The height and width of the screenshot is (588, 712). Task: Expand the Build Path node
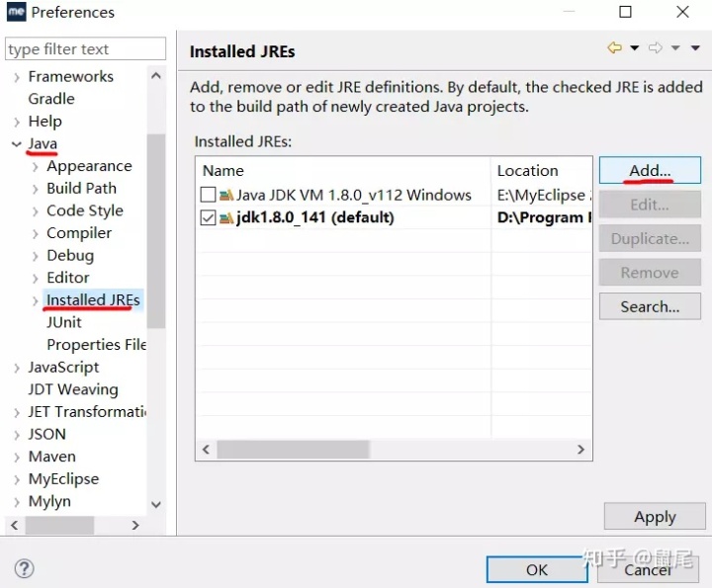click(x=35, y=189)
